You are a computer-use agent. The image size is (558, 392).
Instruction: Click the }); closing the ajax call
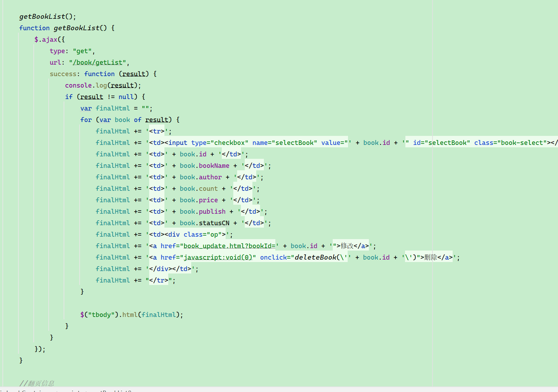click(x=40, y=349)
